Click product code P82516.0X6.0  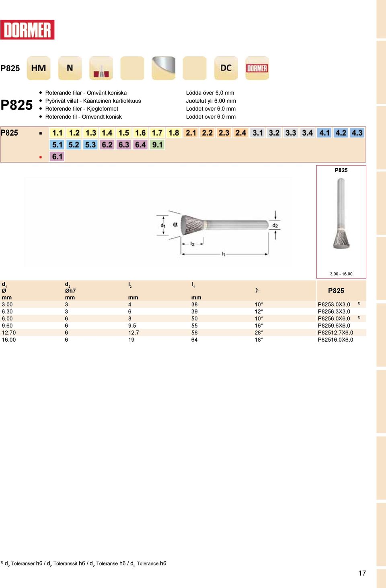click(335, 340)
